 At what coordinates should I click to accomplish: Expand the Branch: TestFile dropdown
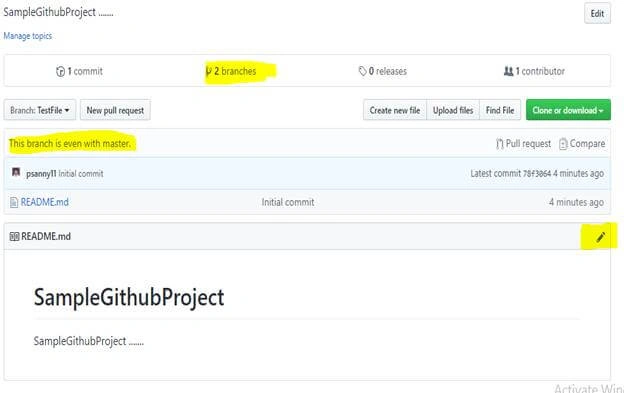40,110
